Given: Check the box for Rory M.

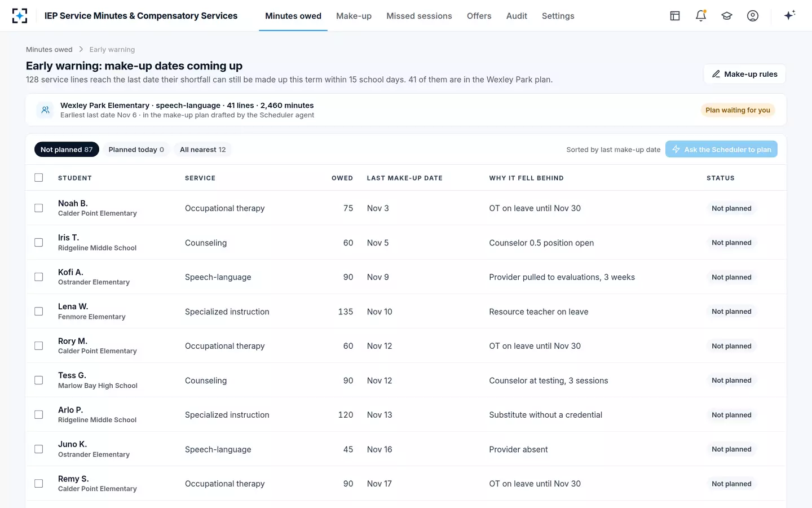Looking at the screenshot, I should tap(39, 346).
